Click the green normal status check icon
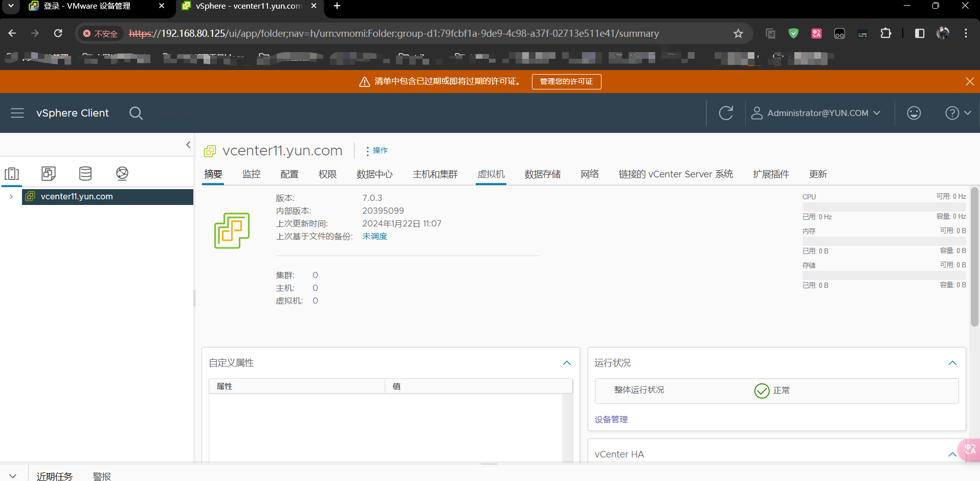The height and width of the screenshot is (481, 980). point(762,391)
